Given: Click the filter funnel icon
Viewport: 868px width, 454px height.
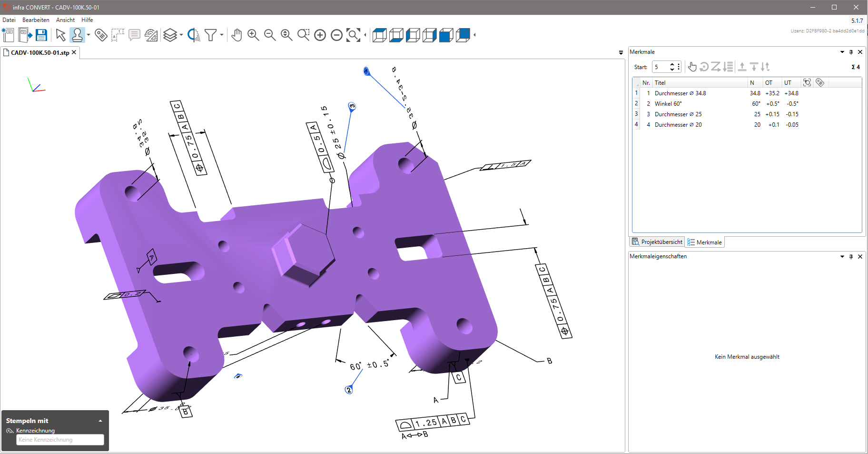Looking at the screenshot, I should click(210, 35).
